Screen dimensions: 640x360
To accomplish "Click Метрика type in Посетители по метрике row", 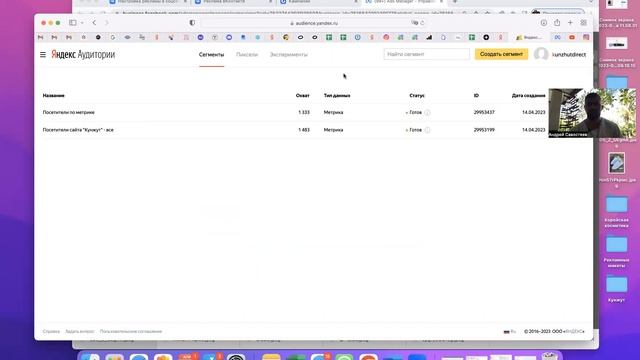I will [333, 112].
